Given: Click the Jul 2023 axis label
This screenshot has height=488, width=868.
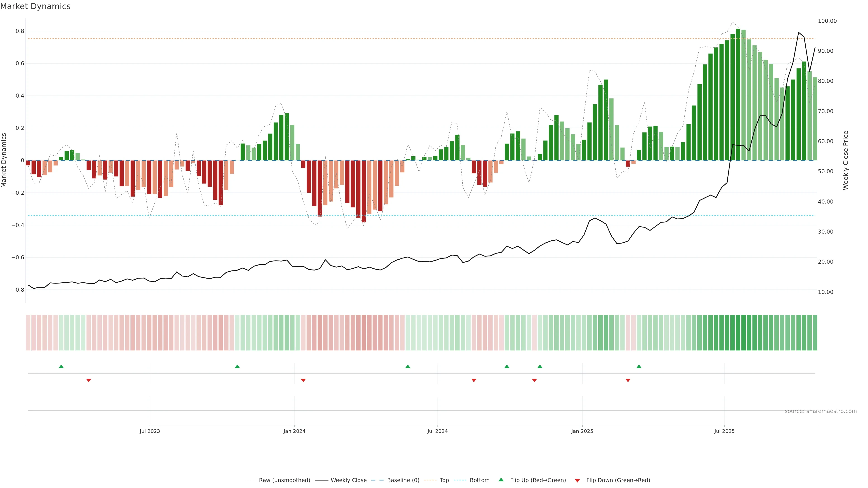Looking at the screenshot, I should 150,431.
